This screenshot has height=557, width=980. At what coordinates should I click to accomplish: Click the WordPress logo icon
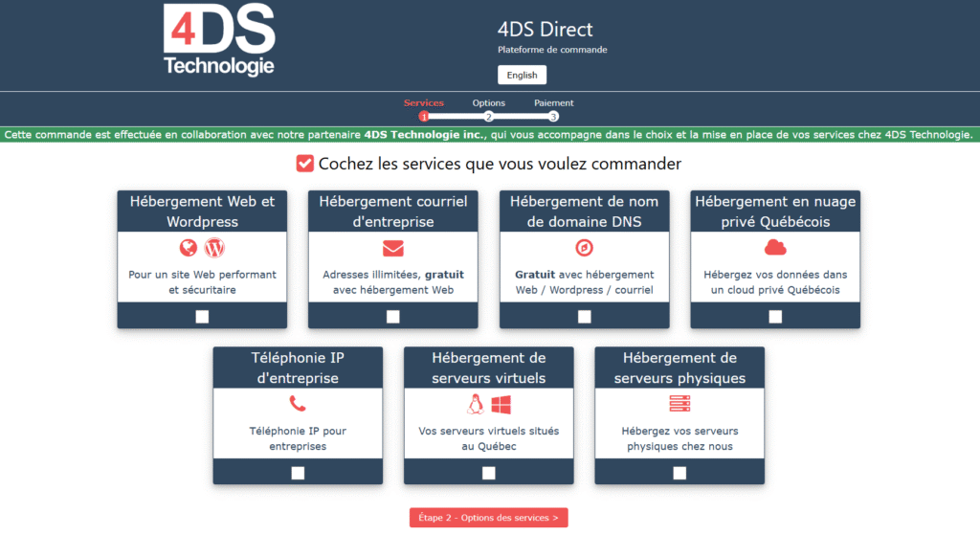coord(214,249)
